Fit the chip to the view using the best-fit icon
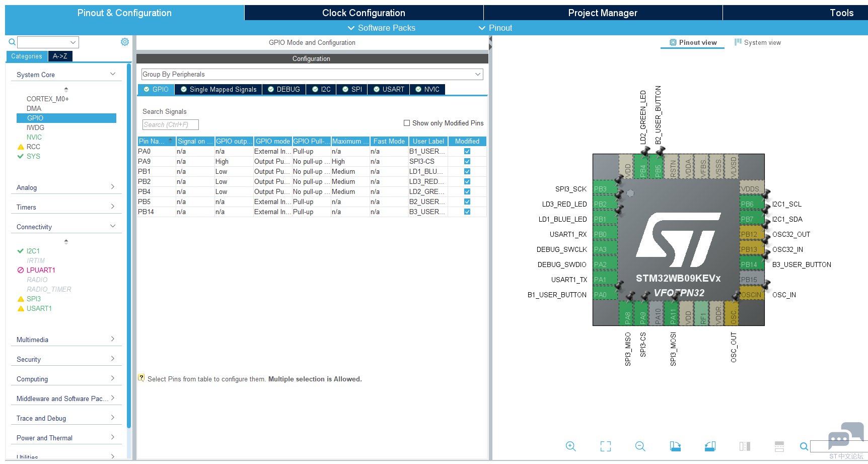This screenshot has width=868, height=464. click(606, 446)
